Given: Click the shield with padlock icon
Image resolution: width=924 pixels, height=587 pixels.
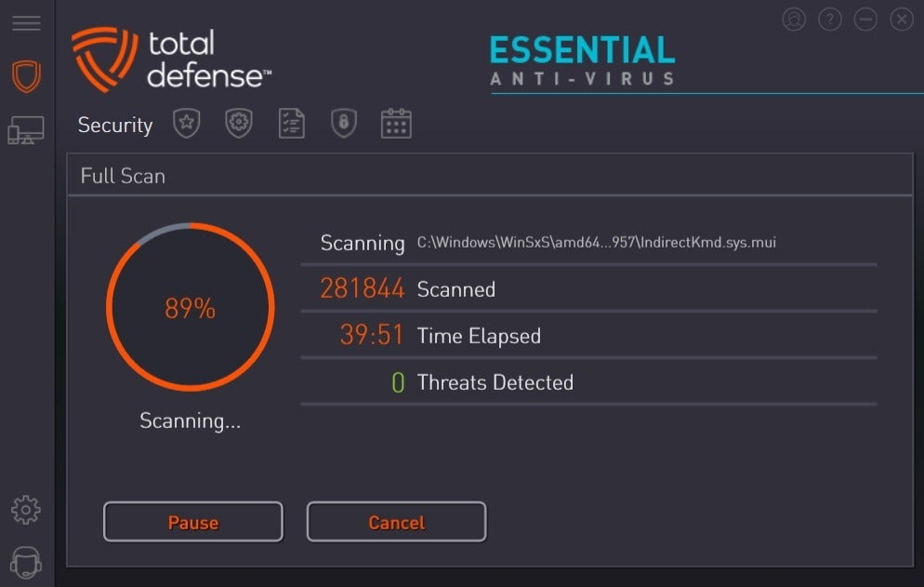Looking at the screenshot, I should click(x=344, y=124).
